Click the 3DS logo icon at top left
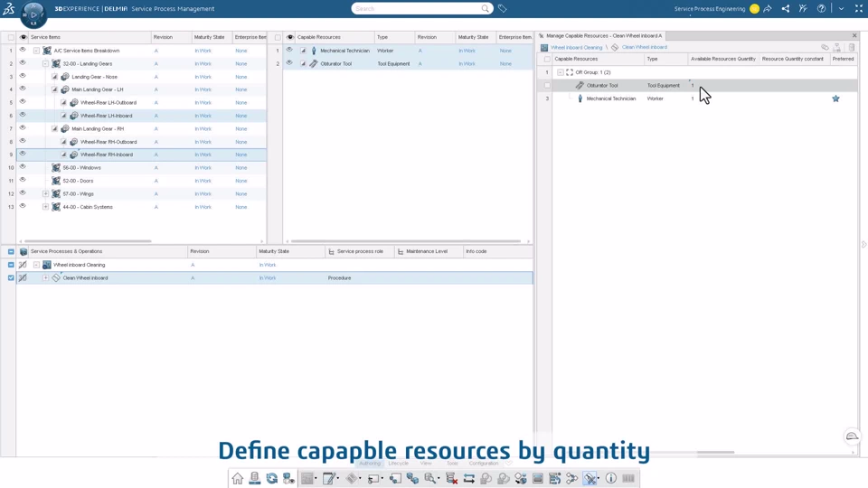 point(9,8)
